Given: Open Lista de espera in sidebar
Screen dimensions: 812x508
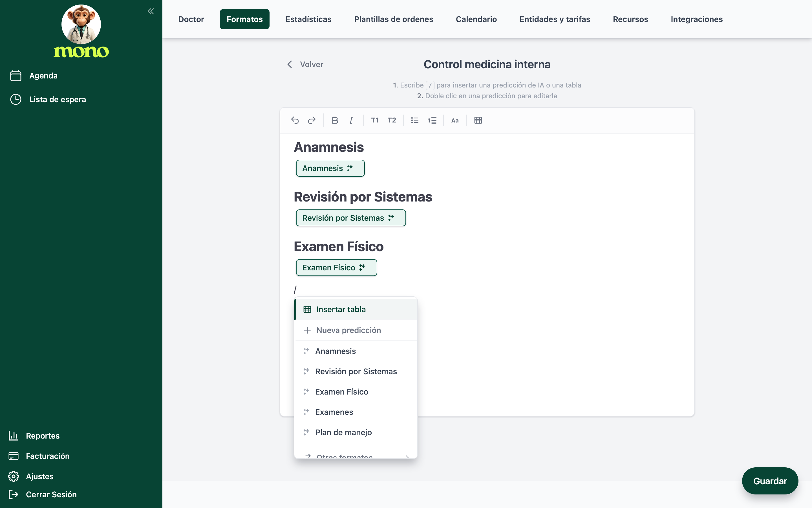Looking at the screenshot, I should pos(48,99).
